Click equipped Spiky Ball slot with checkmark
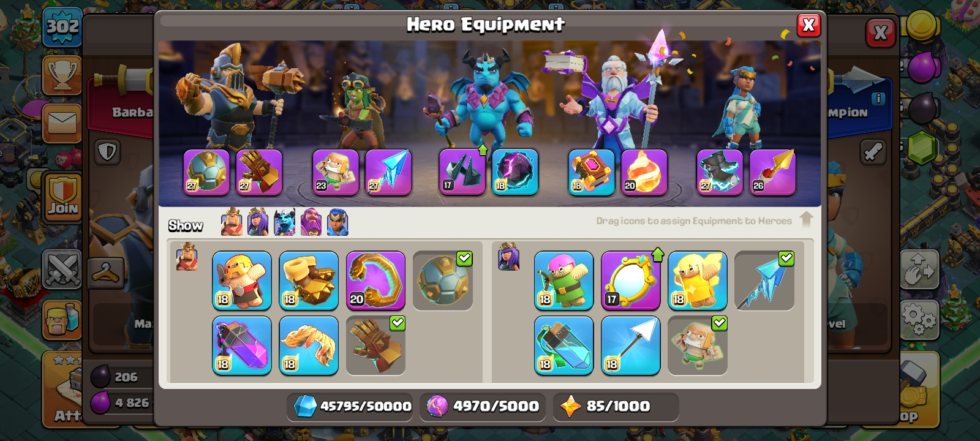Image resolution: width=980 pixels, height=441 pixels. (442, 281)
